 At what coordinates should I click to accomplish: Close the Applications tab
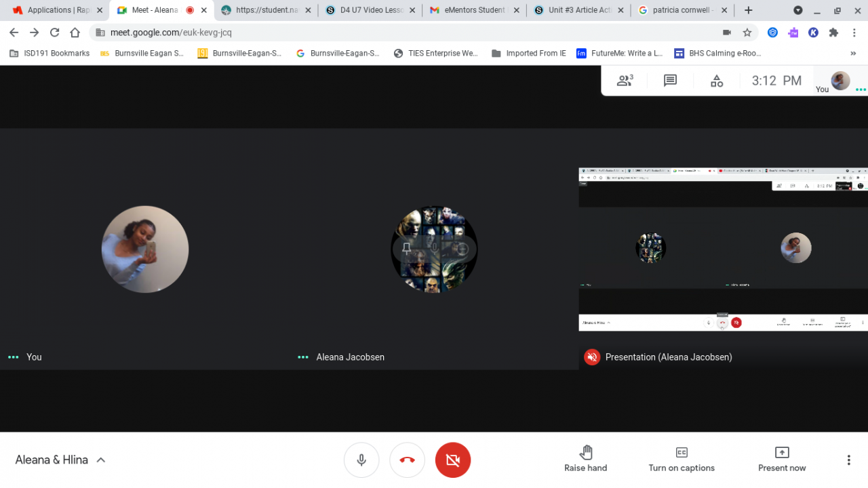(x=100, y=10)
